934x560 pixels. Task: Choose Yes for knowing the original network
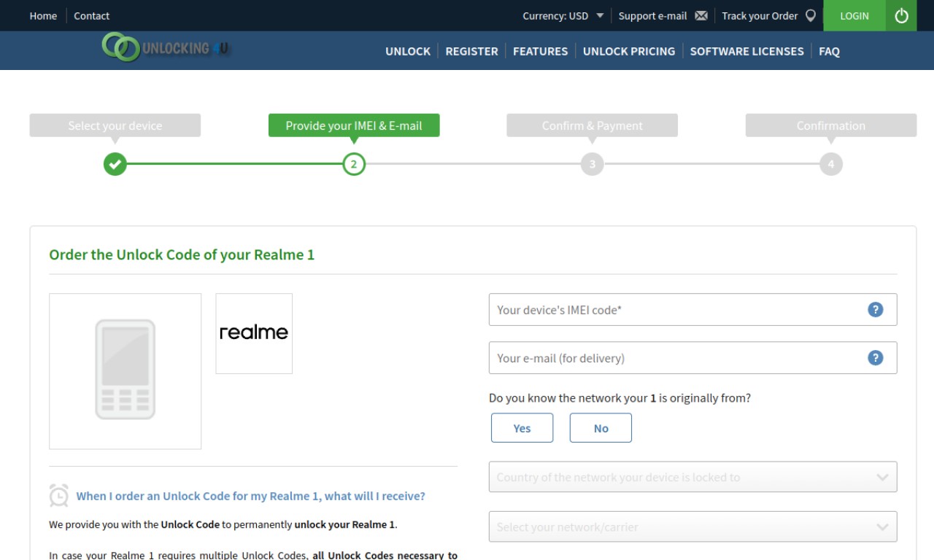coord(522,428)
